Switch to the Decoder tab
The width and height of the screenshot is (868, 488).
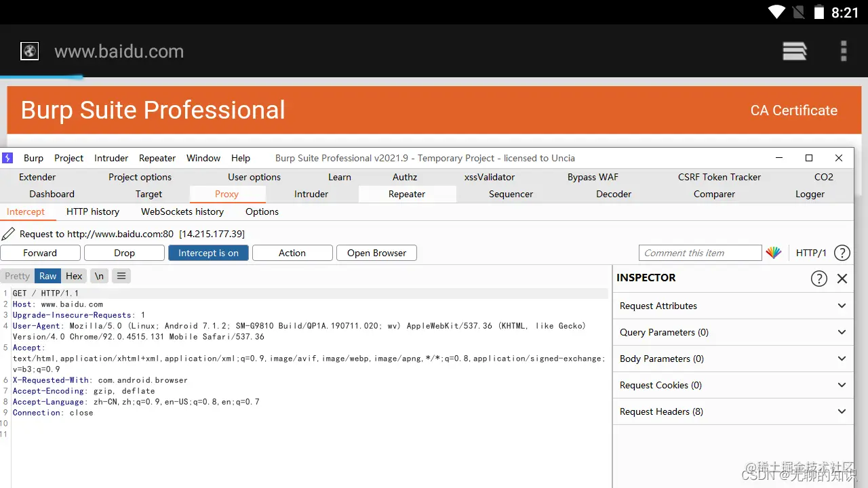(x=614, y=194)
